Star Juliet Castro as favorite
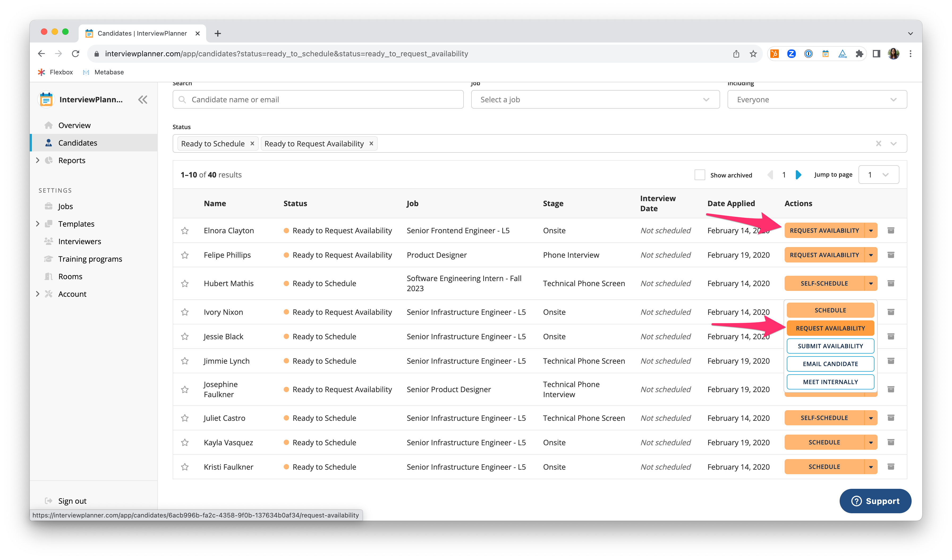 [185, 418]
